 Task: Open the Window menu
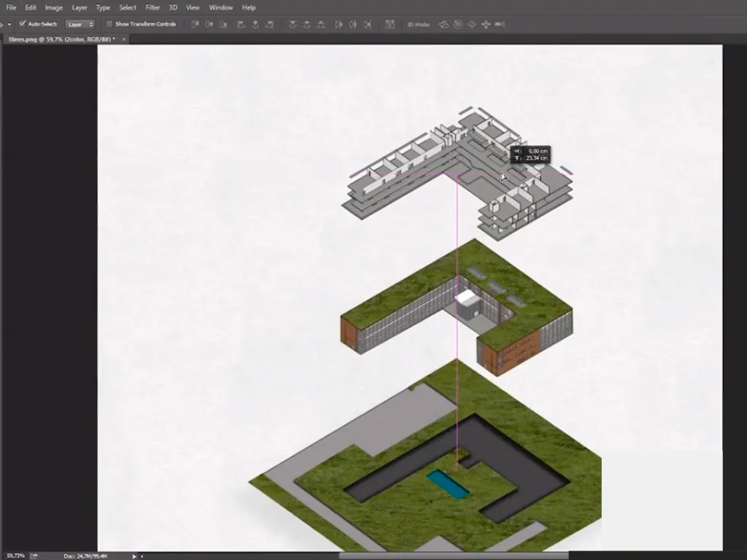tap(221, 7)
